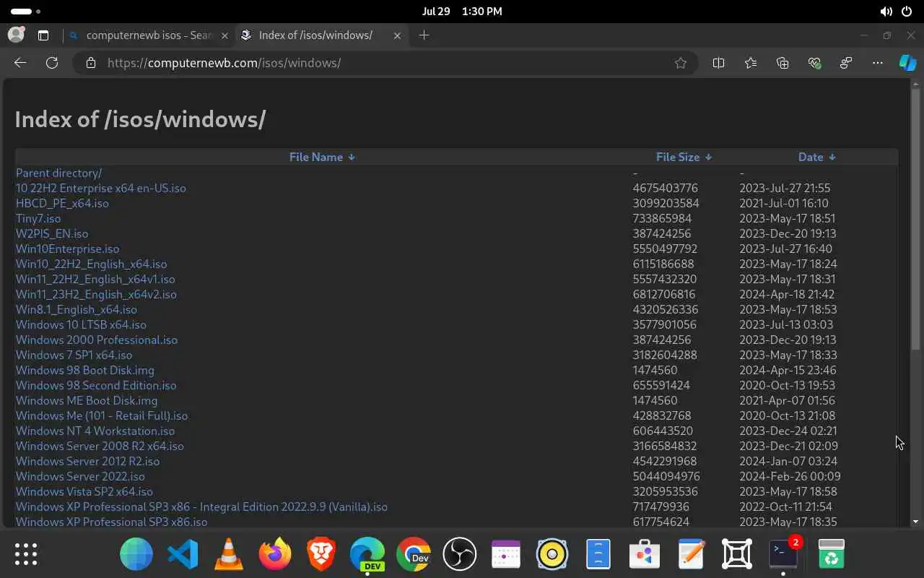
Task: Open the Show Applications grid in dock
Action: [x=26, y=554]
